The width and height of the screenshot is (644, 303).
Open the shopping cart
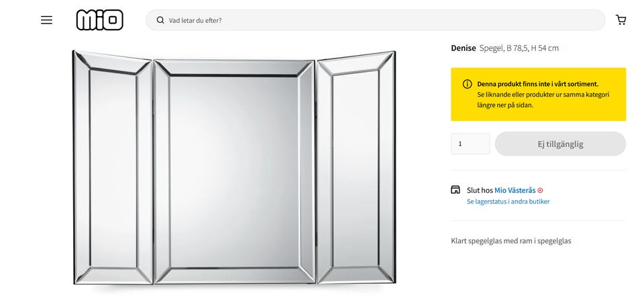coord(621,20)
